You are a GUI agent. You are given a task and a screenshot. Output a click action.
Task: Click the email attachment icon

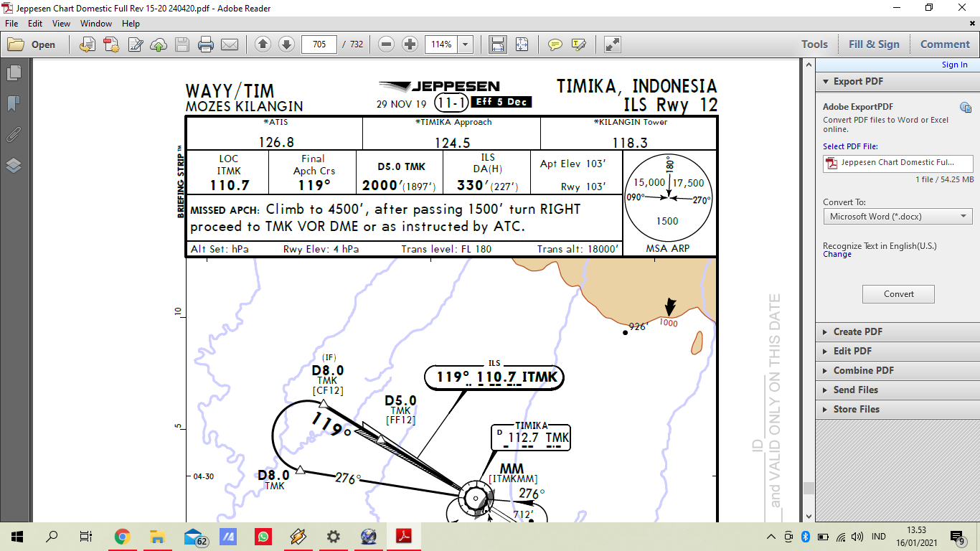coord(228,44)
